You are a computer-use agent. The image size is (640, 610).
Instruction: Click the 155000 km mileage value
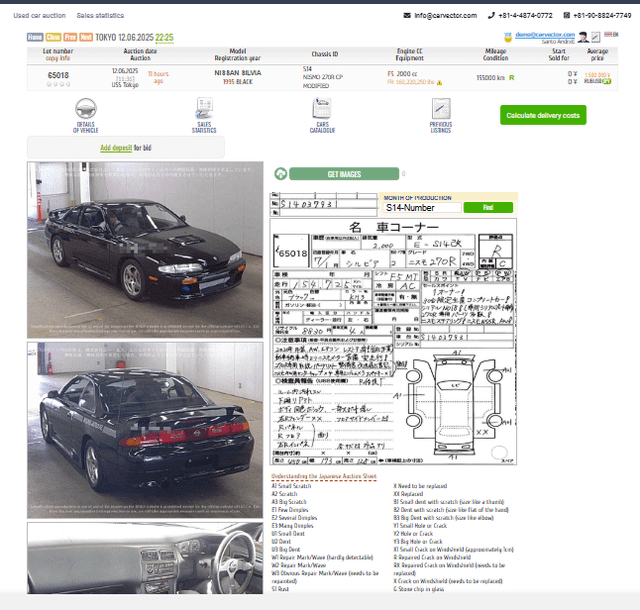[x=491, y=78]
